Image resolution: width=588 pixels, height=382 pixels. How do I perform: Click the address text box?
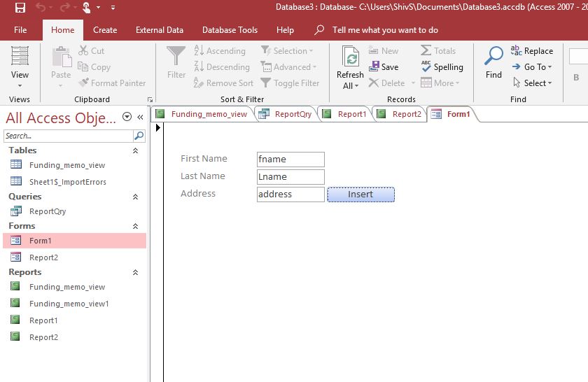tap(290, 194)
